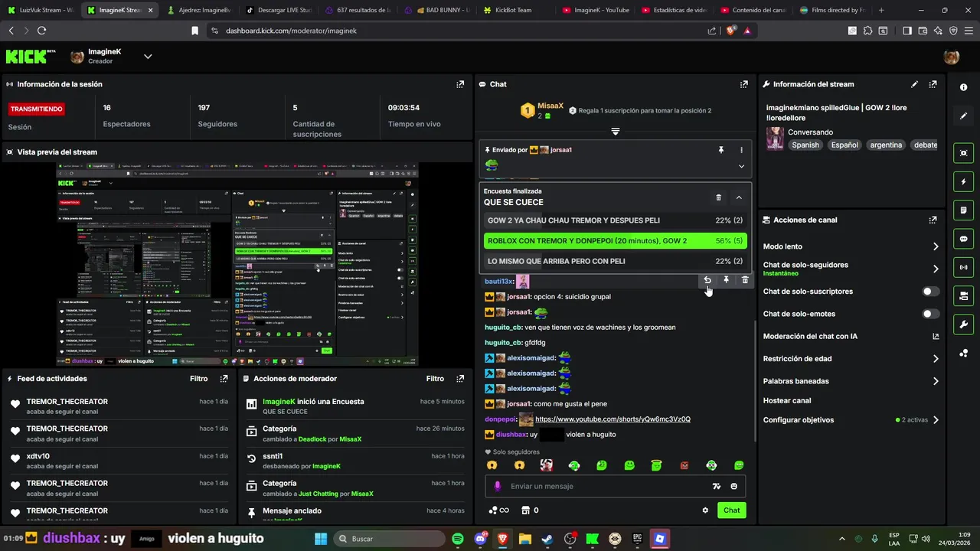Click Hostear canal option
Image resolution: width=980 pixels, height=551 pixels.
tap(787, 400)
